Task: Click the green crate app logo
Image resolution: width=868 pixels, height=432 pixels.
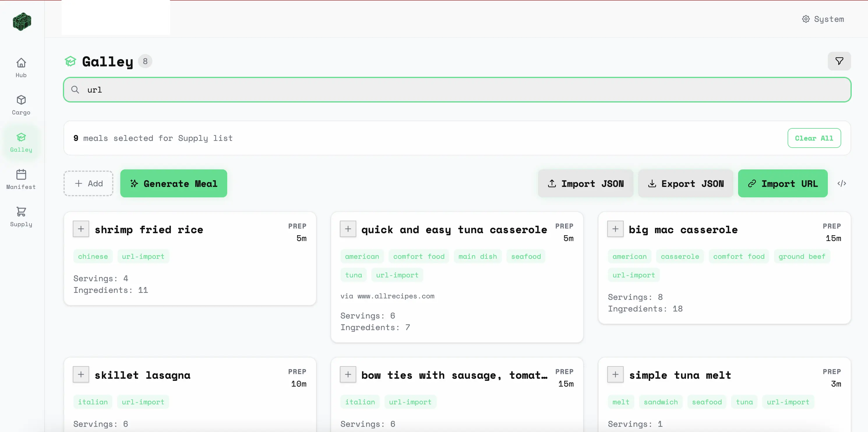Action: (22, 22)
